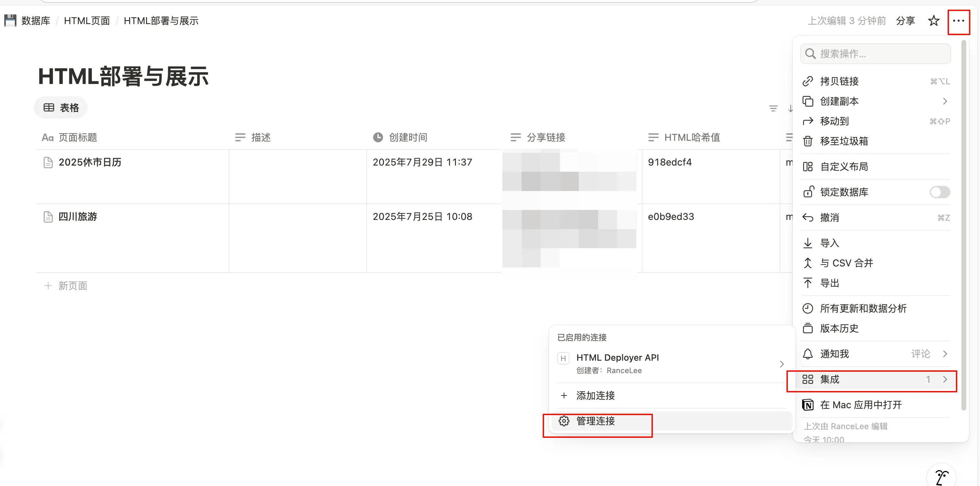Screen dimensions: 980x486
Task: Click the star favorite icon
Action: [934, 21]
